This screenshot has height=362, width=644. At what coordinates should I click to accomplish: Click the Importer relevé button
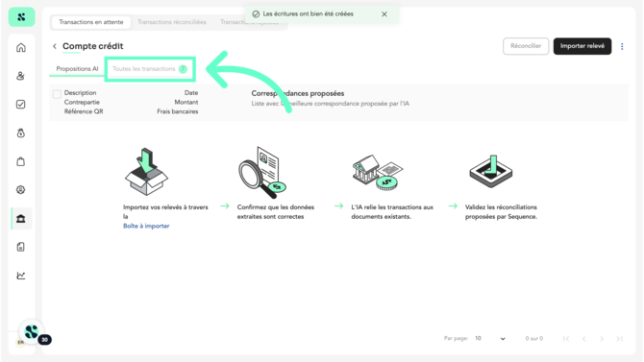[582, 46]
